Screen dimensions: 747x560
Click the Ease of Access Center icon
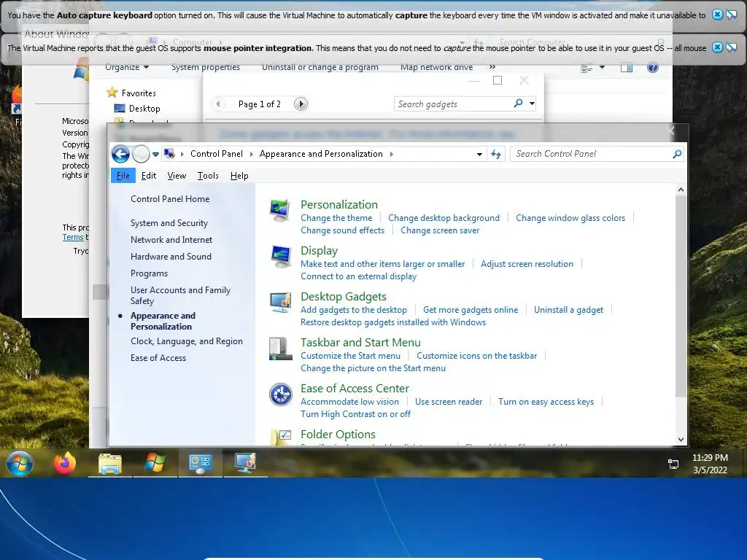coord(281,394)
